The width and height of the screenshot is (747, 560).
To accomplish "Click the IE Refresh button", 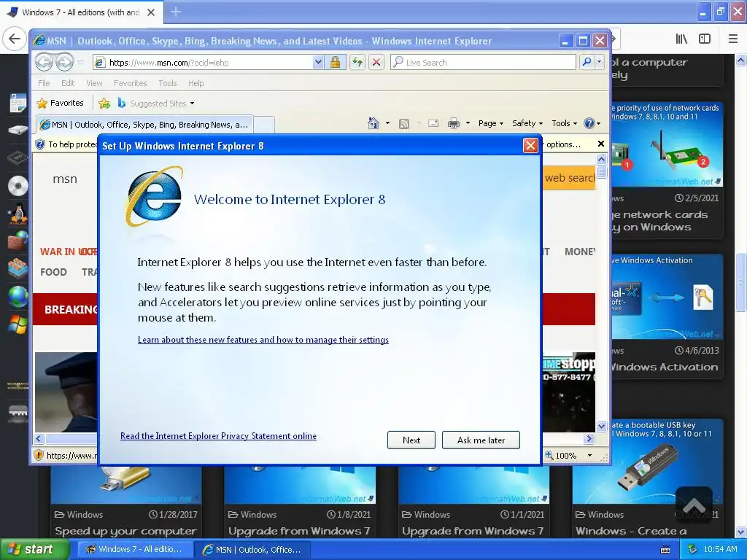I will 357,63.
